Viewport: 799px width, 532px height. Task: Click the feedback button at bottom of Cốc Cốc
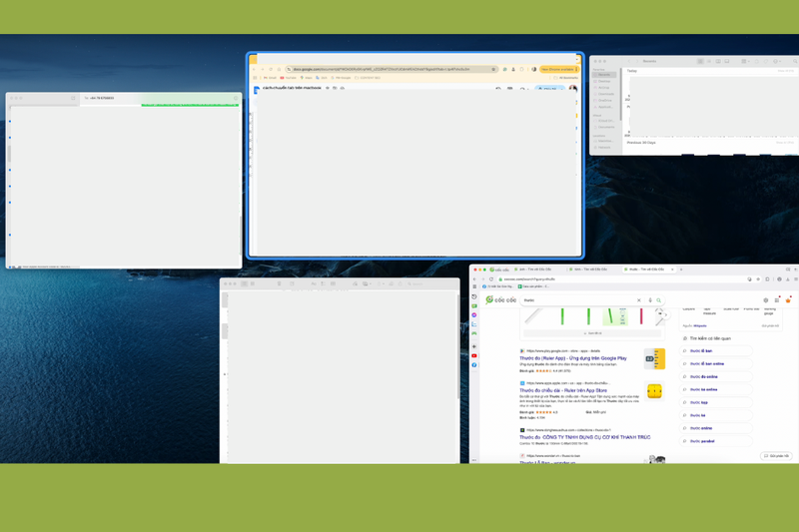pos(776,455)
